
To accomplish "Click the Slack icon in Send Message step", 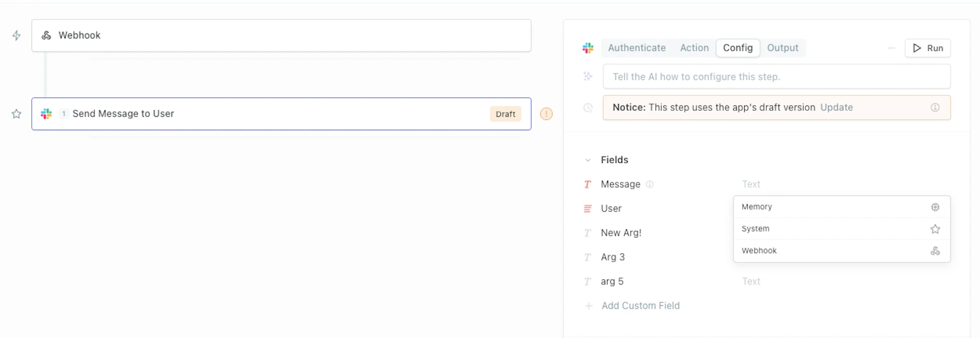I will pos(46,114).
